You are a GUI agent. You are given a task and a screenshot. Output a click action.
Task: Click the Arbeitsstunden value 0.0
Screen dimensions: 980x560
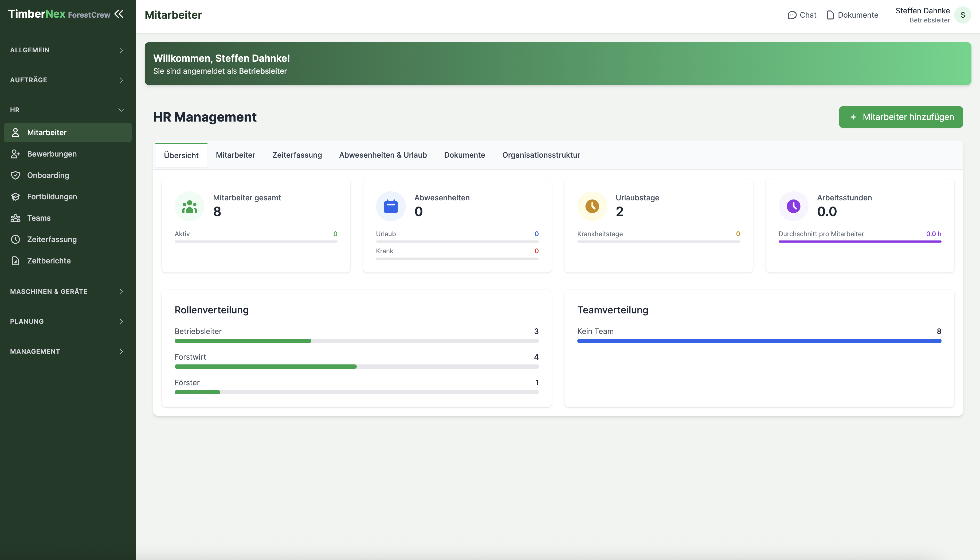[827, 212]
